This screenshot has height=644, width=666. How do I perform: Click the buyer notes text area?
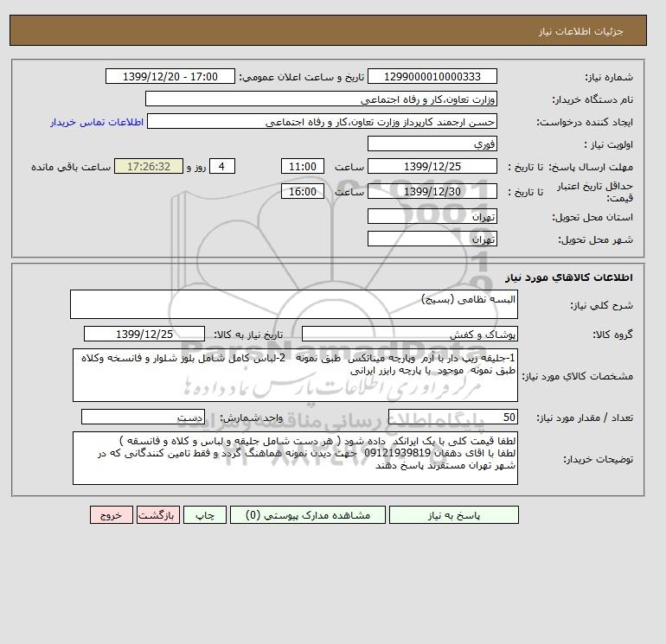pos(295,458)
